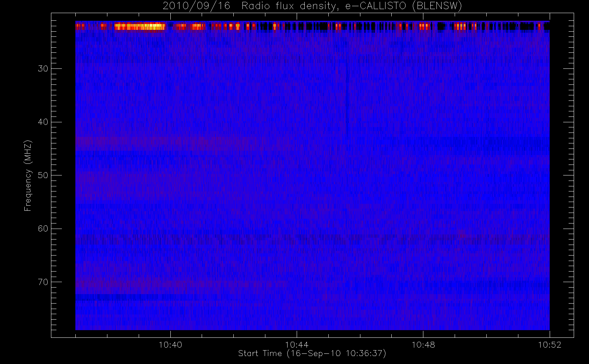The width and height of the screenshot is (589, 364).
Task: Click the 'Frequency (MHZ)' axis label
Action: tap(28, 176)
